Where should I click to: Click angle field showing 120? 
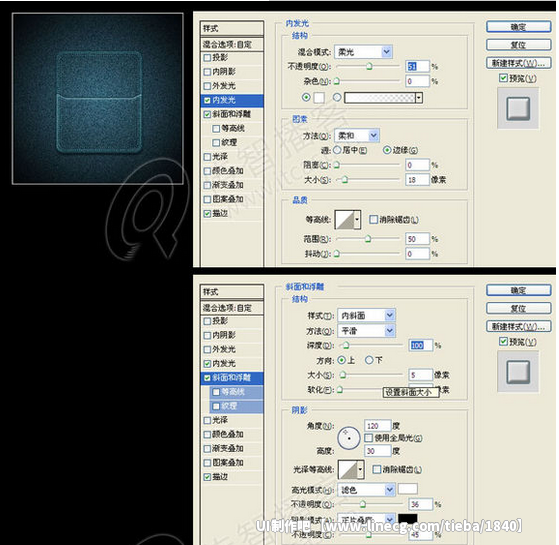coord(378,426)
